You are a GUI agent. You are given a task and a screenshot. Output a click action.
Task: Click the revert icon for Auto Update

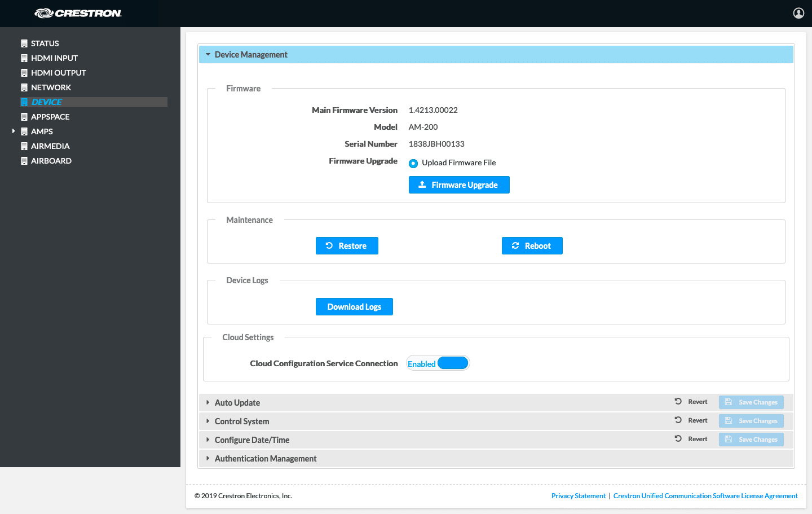coord(678,402)
